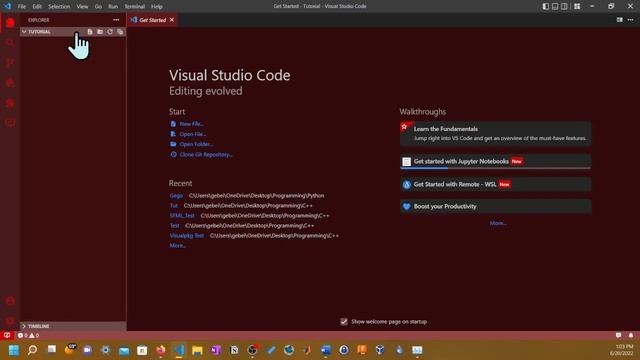This screenshot has height=360, width=640.
Task: Click the New Folder icon in TUTORIAL header
Action: tap(100, 32)
